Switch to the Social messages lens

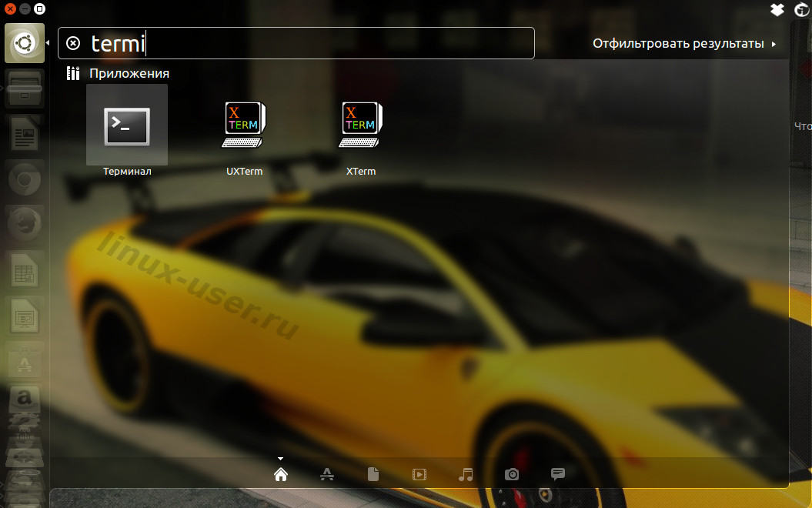tap(558, 474)
